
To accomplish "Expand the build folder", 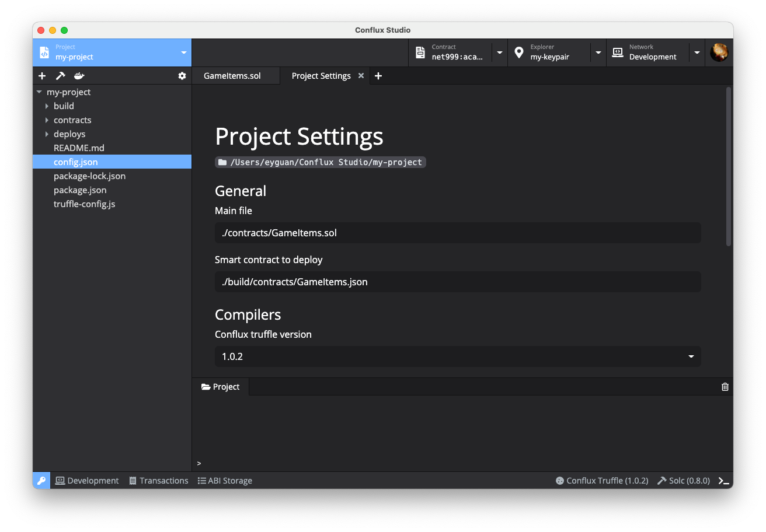I will click(47, 106).
